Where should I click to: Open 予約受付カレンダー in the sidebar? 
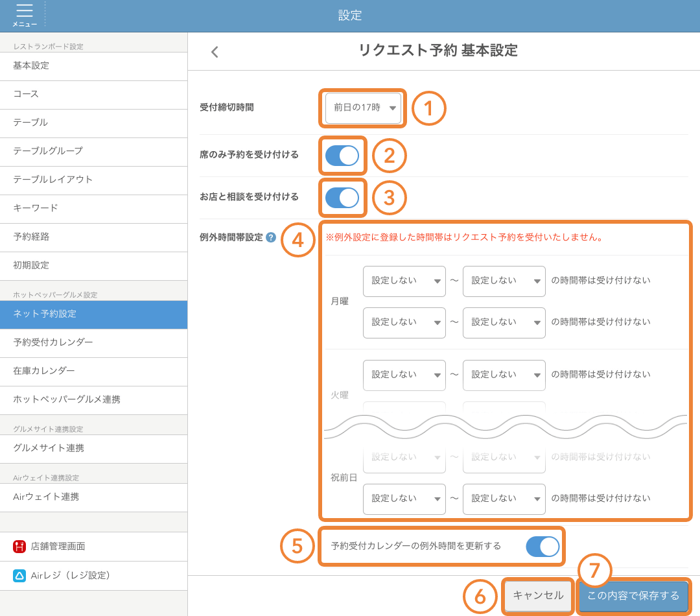coord(93,343)
